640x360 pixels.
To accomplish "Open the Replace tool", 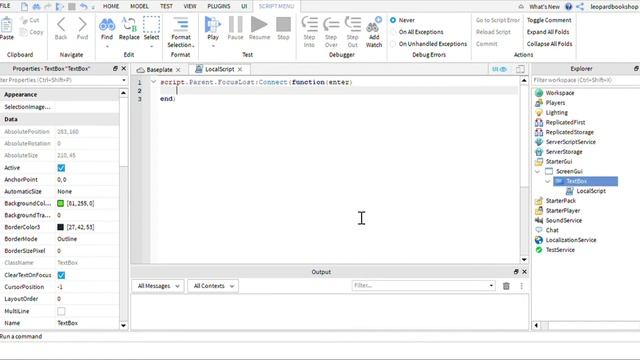I will [129, 24].
